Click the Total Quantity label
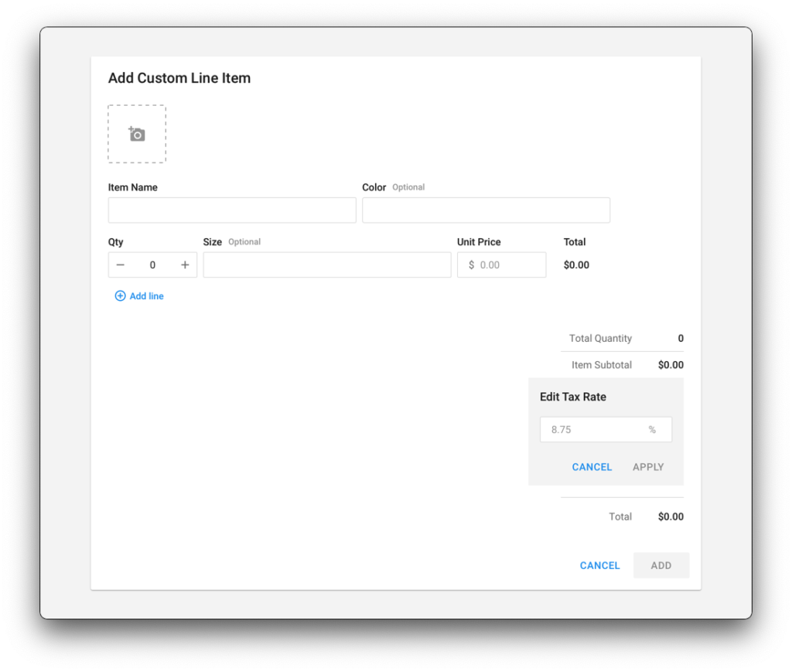This screenshot has width=792, height=672. pos(600,338)
